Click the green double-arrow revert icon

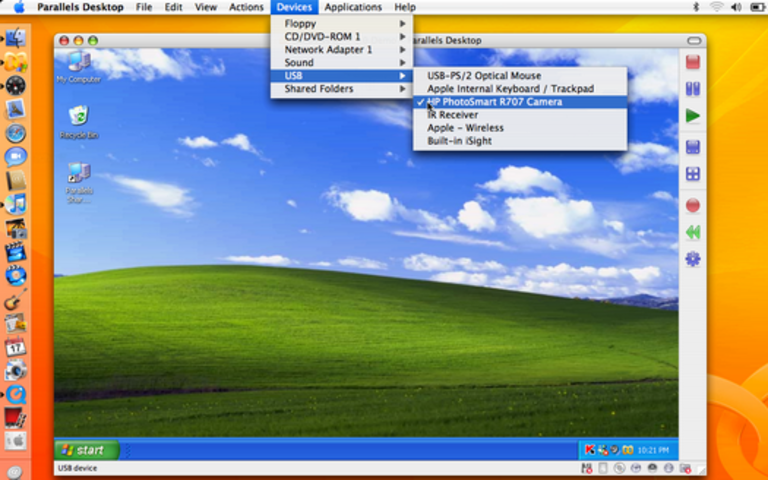693,232
